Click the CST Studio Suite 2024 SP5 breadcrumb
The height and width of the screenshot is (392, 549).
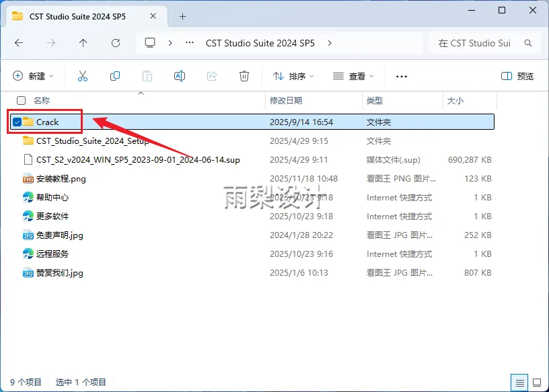pos(260,43)
